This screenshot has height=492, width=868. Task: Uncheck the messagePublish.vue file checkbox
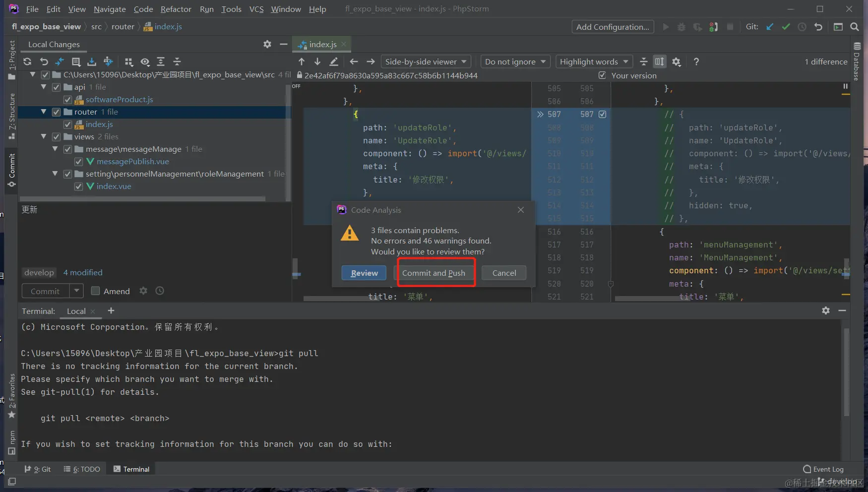pos(78,162)
